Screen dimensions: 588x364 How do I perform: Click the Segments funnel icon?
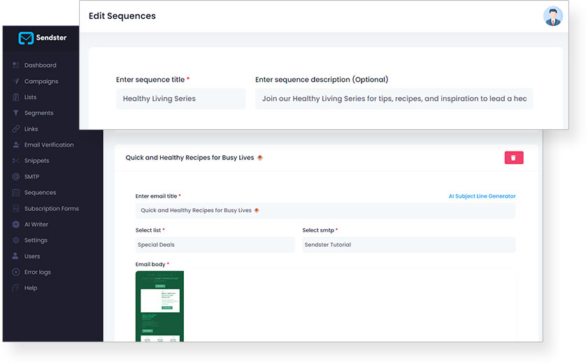click(x=16, y=113)
